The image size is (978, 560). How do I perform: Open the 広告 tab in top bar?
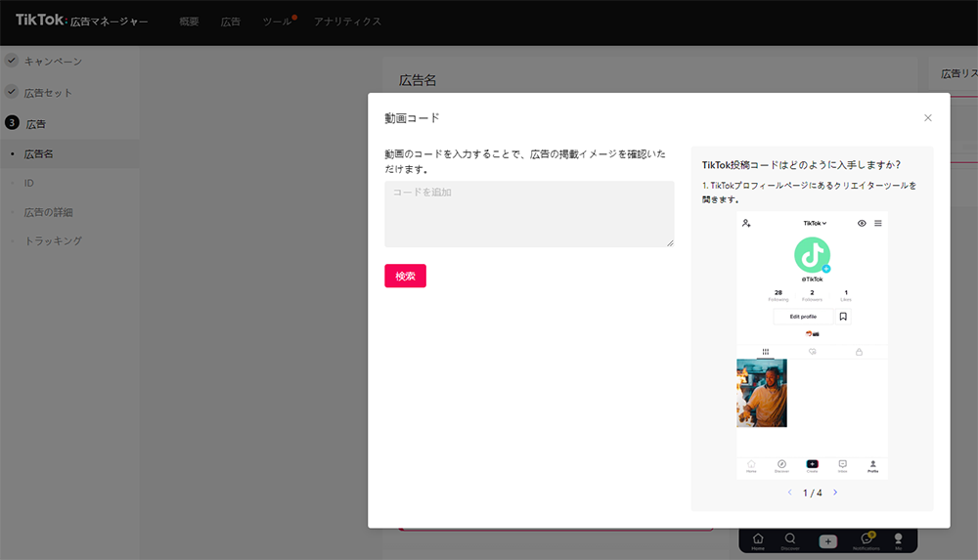coord(230,22)
